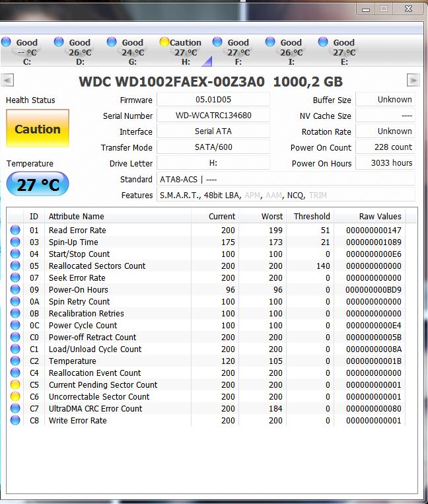Click the Standard ATA8-ACS field
428x504 pixels.
tap(285, 179)
